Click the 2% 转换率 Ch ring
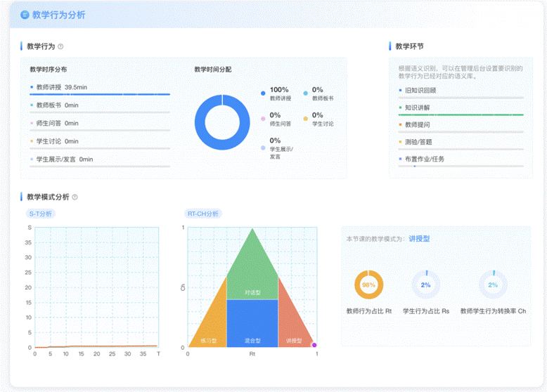The image size is (547, 392). [493, 285]
